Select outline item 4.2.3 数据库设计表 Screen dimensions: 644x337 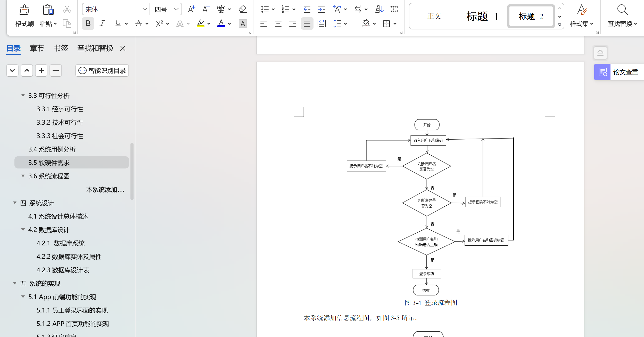63,270
